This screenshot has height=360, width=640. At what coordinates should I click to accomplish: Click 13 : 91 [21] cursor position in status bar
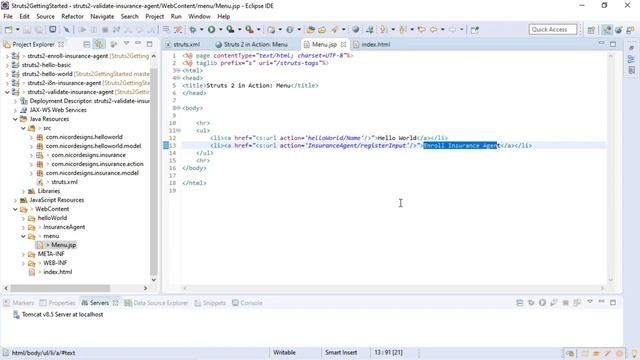click(x=388, y=352)
